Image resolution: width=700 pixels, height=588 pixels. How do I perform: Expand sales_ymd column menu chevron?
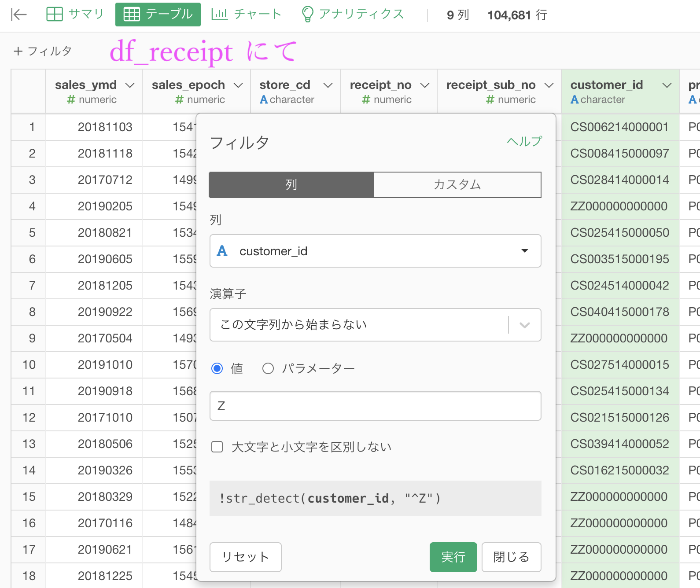[x=130, y=85]
